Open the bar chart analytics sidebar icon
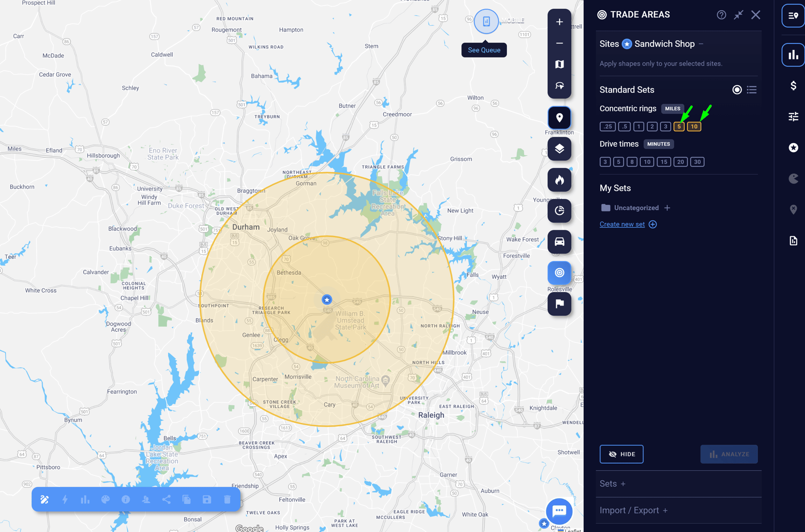Viewport: 805px width, 532px height. pos(793,55)
